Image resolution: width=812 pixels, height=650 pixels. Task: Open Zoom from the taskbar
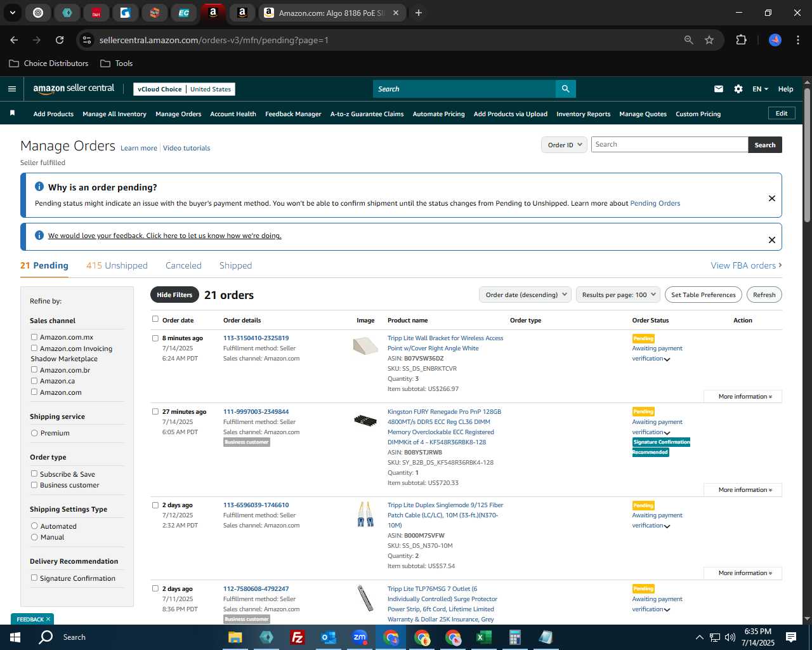pos(360,637)
